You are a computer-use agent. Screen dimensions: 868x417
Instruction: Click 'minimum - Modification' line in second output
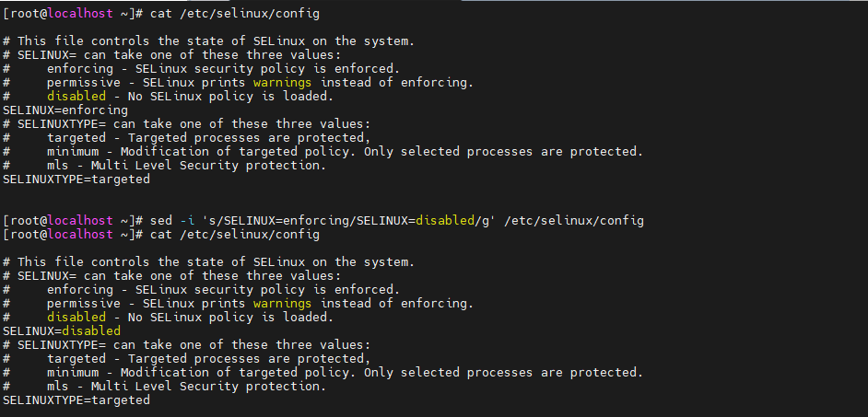(x=129, y=373)
